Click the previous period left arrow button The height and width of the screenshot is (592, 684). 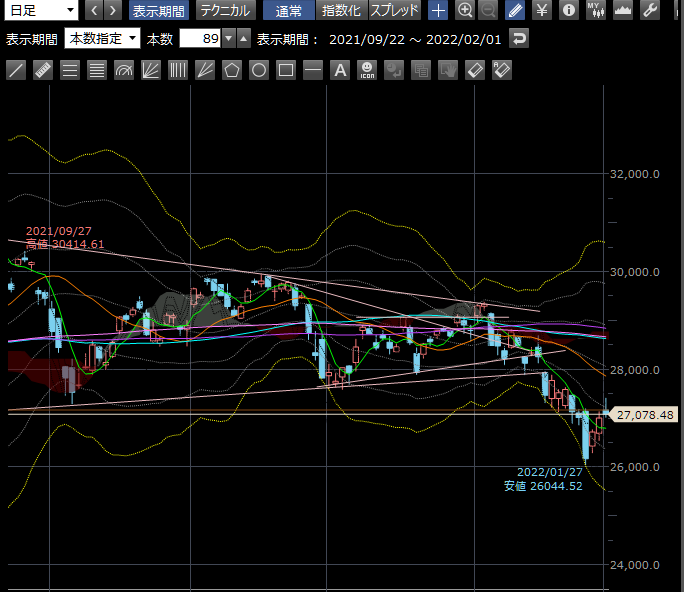coord(94,11)
